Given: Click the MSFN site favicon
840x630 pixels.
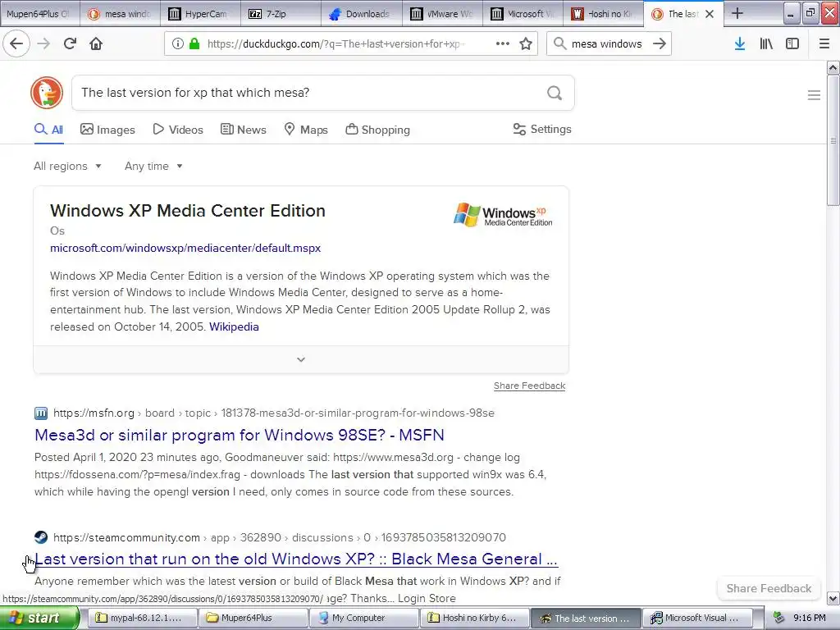Looking at the screenshot, I should tap(41, 413).
